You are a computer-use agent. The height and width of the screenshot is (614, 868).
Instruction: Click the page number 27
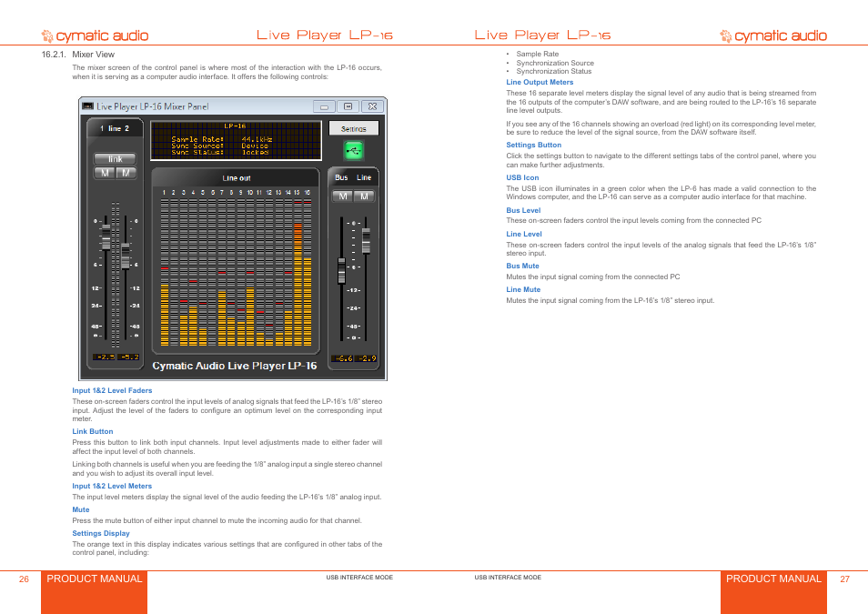pyautogui.click(x=844, y=579)
